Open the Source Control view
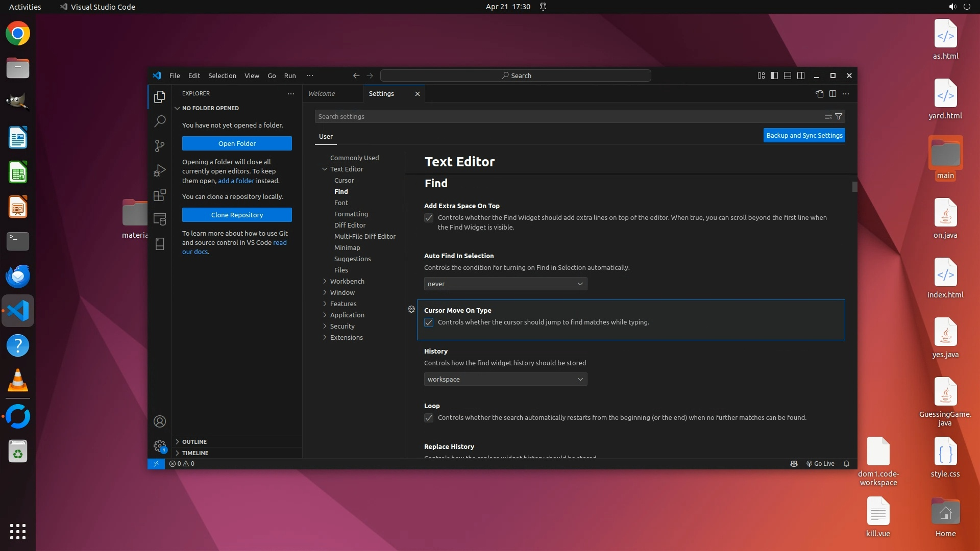Screen dimensions: 980x551 tap(160, 146)
